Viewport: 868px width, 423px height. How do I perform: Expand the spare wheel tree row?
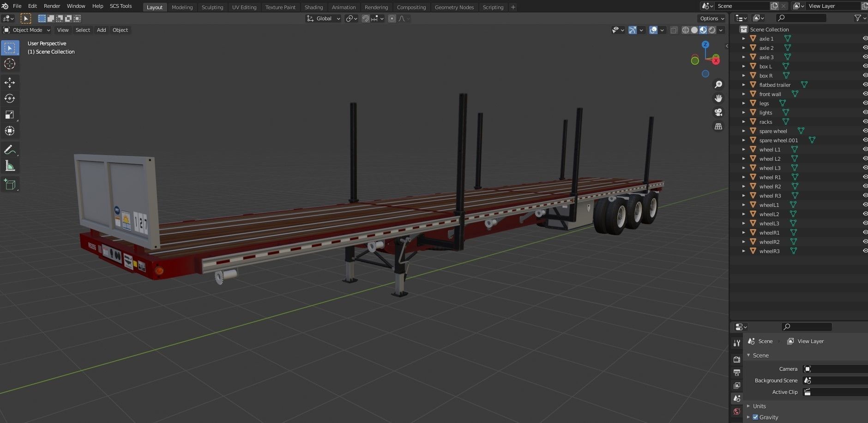[743, 131]
